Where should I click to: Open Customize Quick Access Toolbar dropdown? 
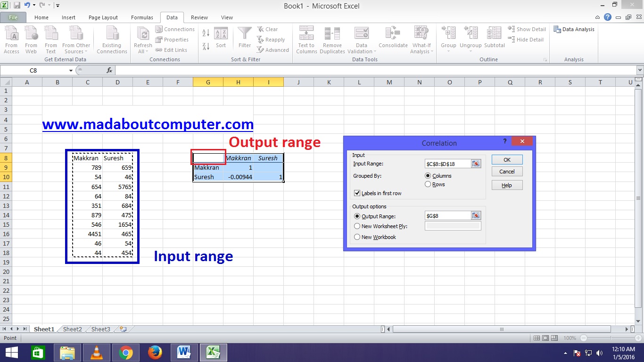point(57,6)
